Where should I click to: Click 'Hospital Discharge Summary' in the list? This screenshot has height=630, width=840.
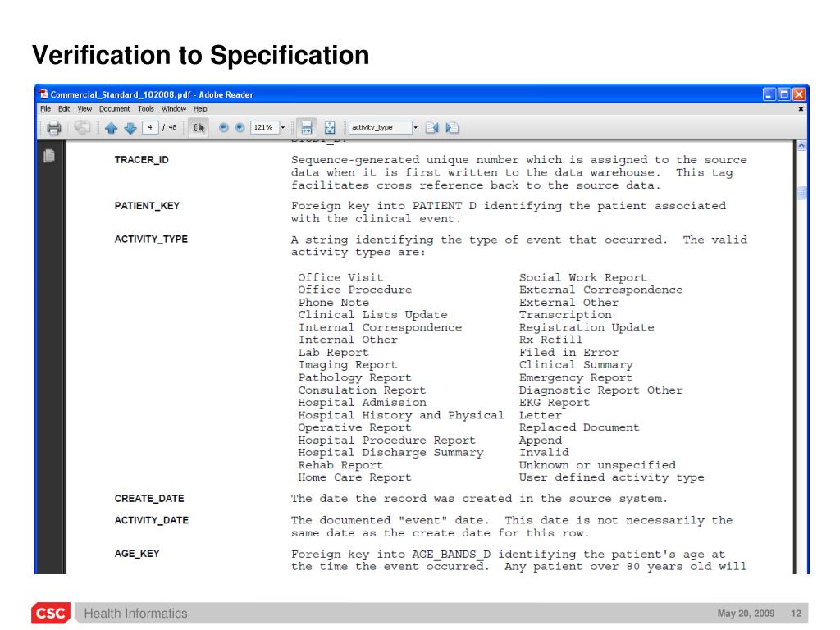(390, 453)
